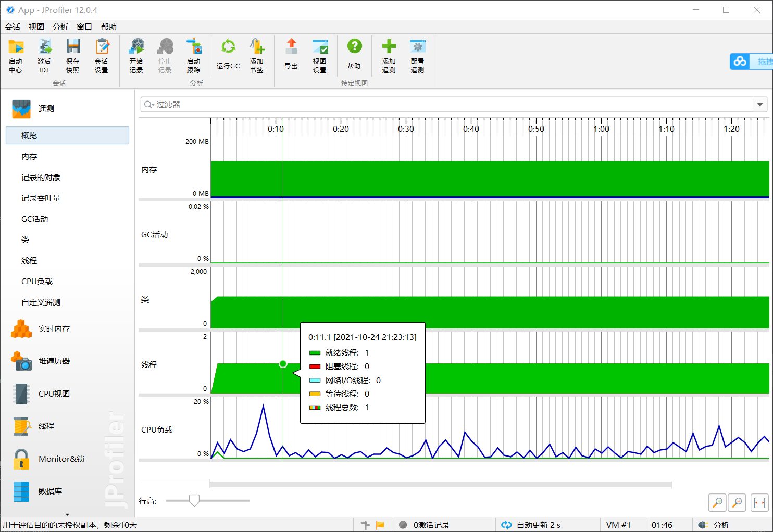Click the GC活动 graph row label

[x=155, y=235]
